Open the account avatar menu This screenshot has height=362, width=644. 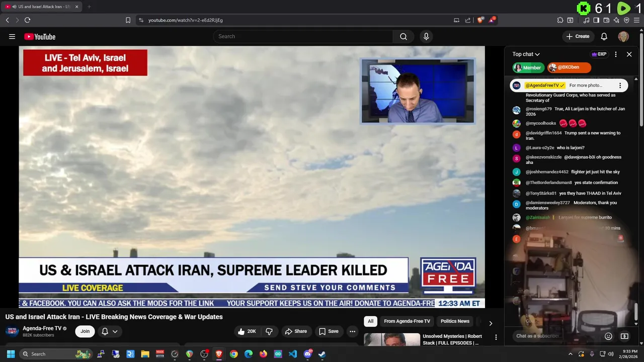click(x=623, y=36)
